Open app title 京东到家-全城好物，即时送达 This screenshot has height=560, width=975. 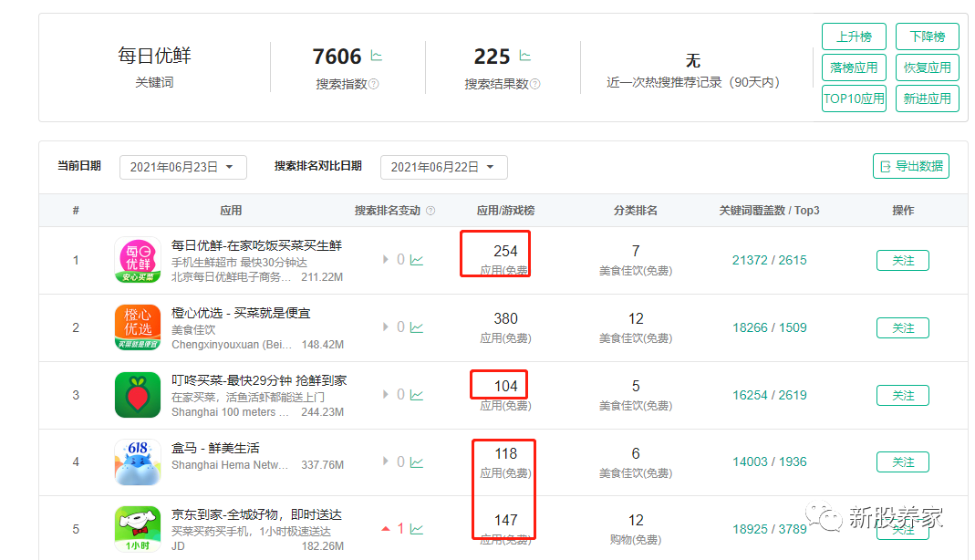pos(256,514)
